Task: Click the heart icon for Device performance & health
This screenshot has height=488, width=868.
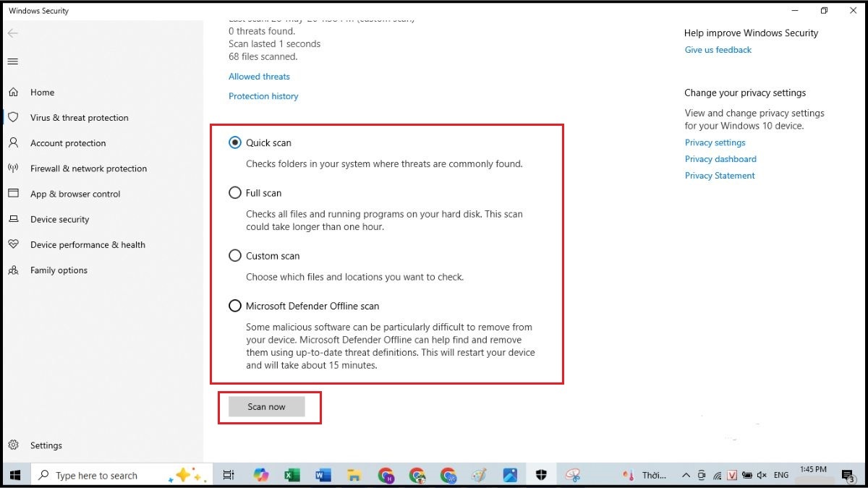Action: 13,244
